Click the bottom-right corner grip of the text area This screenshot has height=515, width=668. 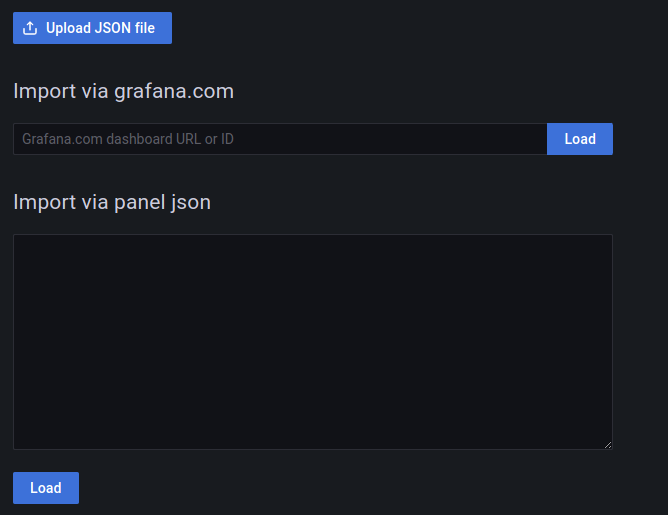pos(607,444)
